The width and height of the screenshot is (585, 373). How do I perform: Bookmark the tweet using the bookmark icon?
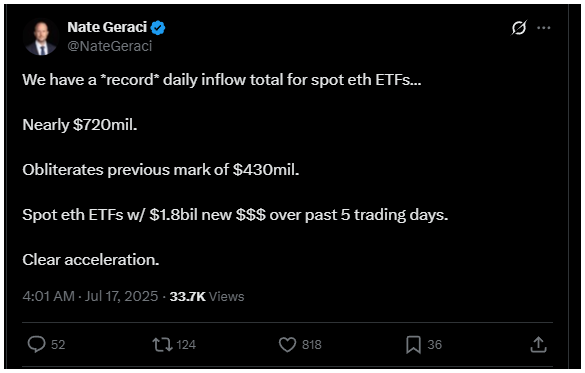point(413,345)
